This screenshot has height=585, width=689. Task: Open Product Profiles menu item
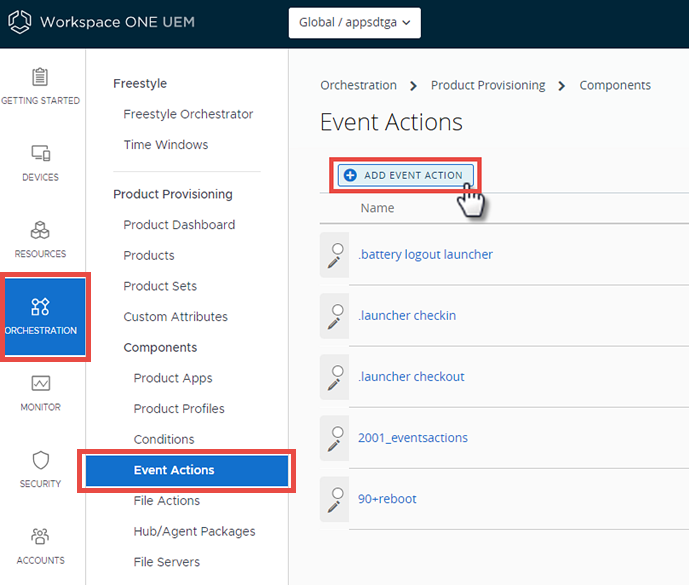click(179, 409)
